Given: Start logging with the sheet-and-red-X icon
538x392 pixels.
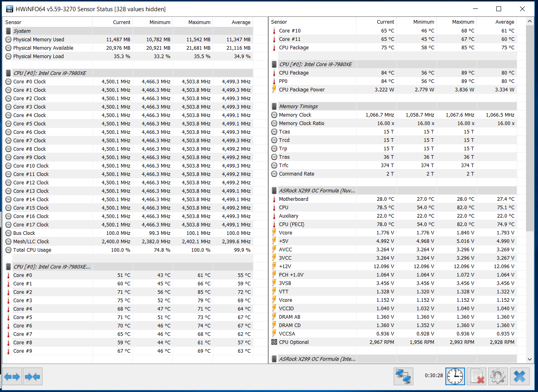Looking at the screenshot, I should (x=476, y=376).
